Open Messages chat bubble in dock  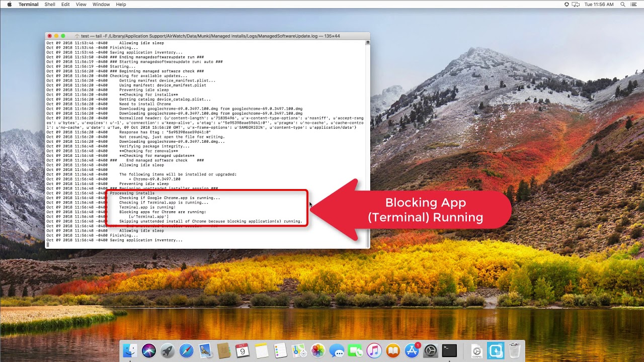coord(337,350)
